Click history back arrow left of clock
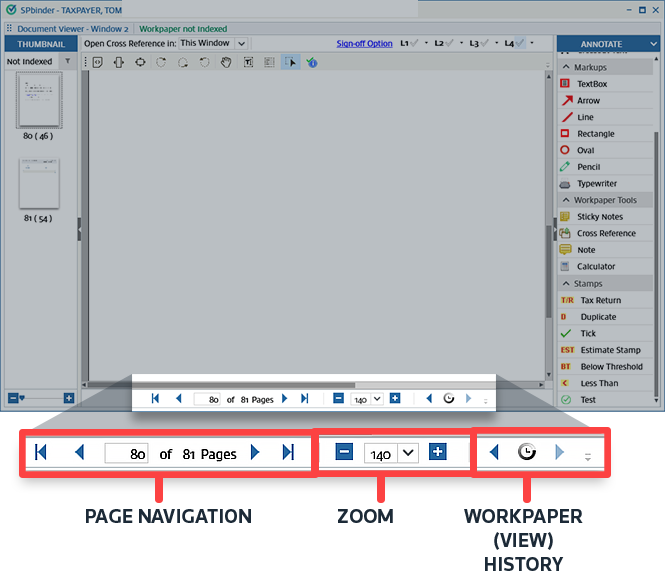The image size is (665, 577). tap(429, 399)
